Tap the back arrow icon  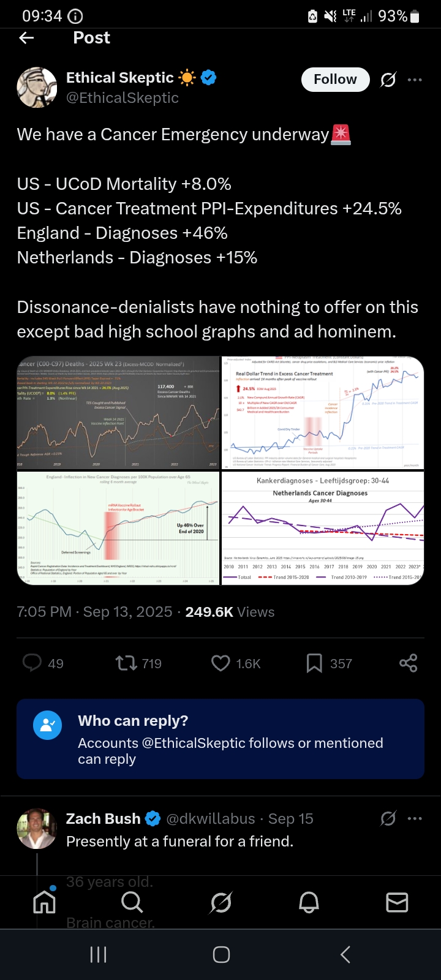pos(26,38)
